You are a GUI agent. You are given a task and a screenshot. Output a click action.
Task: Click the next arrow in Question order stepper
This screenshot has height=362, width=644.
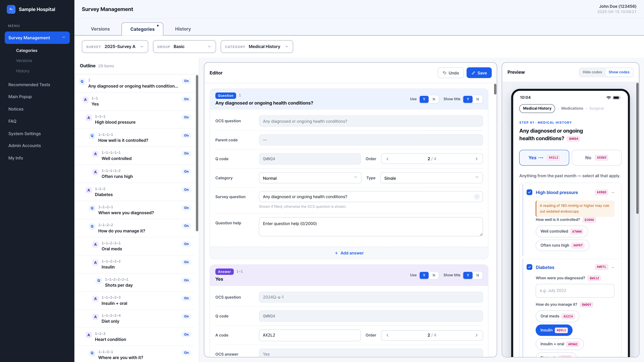[477, 159]
